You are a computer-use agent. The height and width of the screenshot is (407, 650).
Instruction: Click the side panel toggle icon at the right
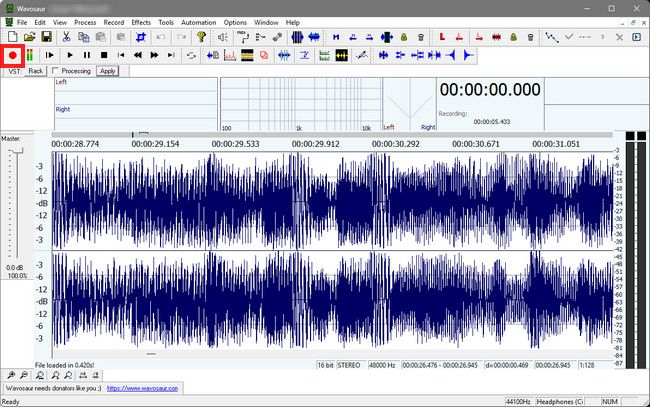(636, 37)
